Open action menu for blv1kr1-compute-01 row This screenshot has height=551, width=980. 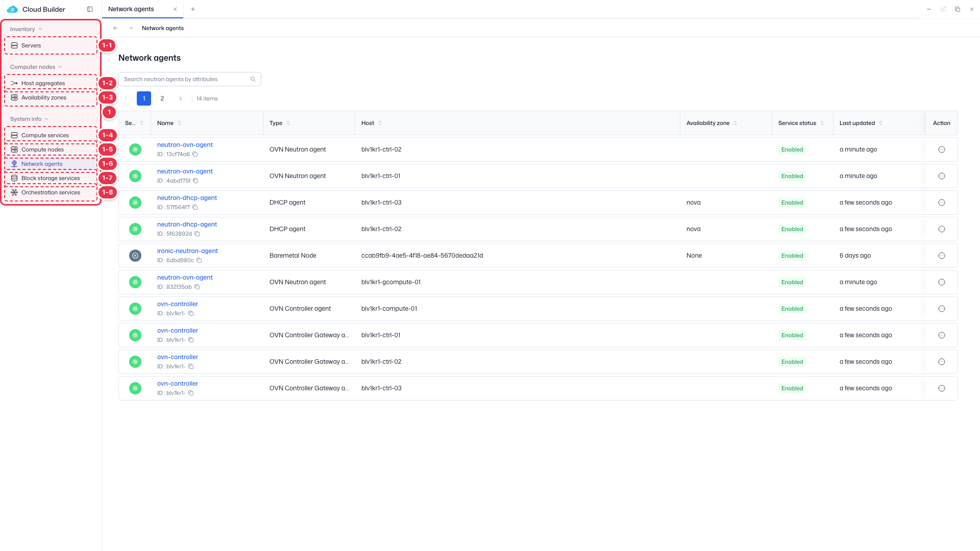[x=942, y=309]
